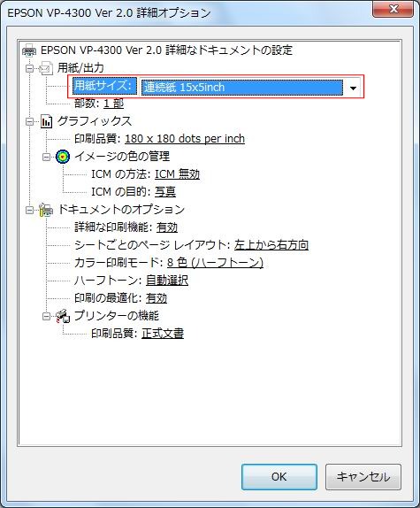Image resolution: width=420 pixels, height=508 pixels.
Task: Collapse the プリンターの機能 node
Action: coord(47,316)
